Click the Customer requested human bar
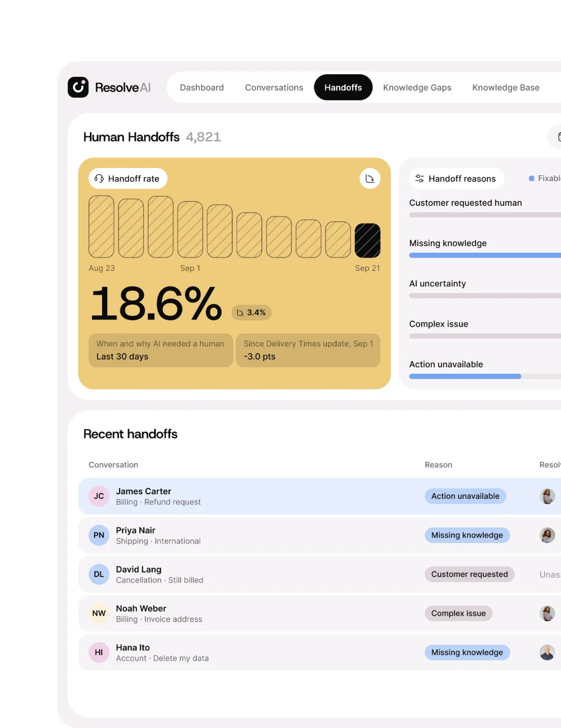 (485, 215)
